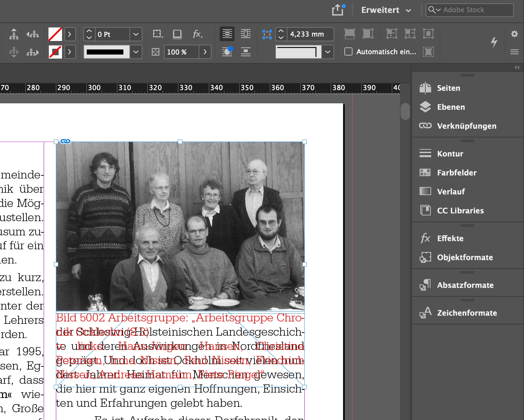Click the blue corner shape icon
This screenshot has width=524, height=420.
click(x=267, y=34)
